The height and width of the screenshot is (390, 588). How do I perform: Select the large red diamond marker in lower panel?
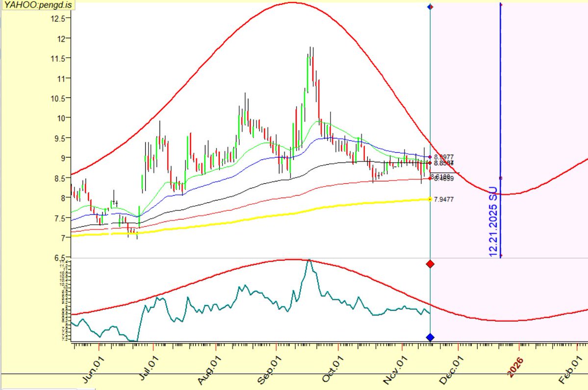pos(430,264)
